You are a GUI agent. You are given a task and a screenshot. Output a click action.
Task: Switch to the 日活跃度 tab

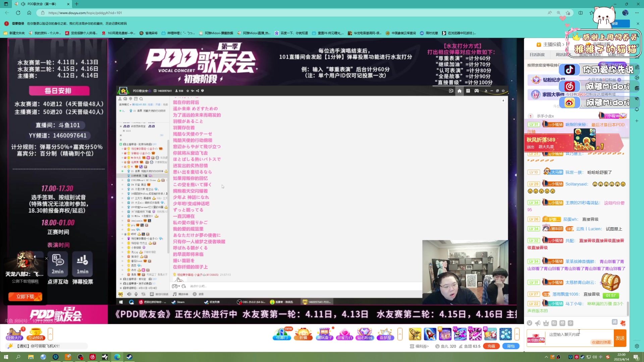point(537,54)
